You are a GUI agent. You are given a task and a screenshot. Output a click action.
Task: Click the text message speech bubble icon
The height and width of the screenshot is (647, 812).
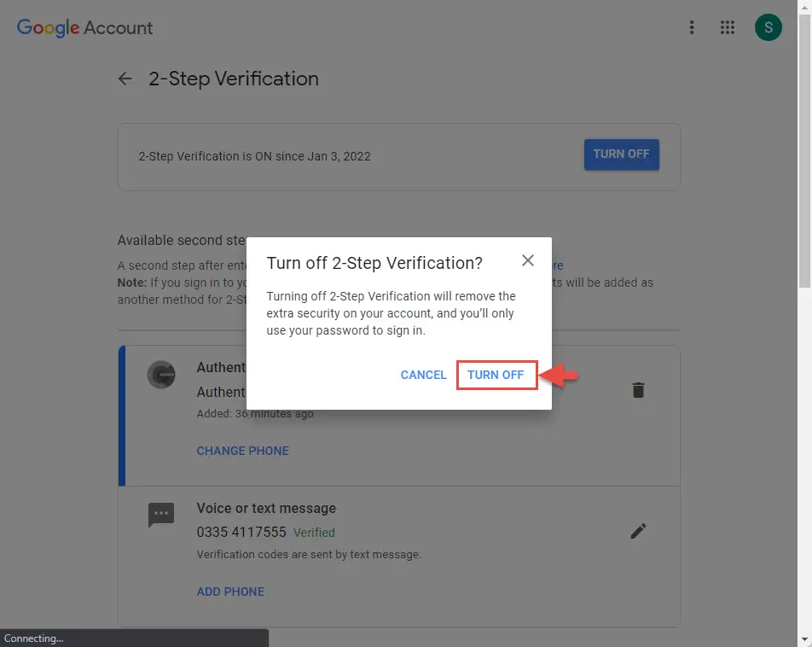pos(161,515)
